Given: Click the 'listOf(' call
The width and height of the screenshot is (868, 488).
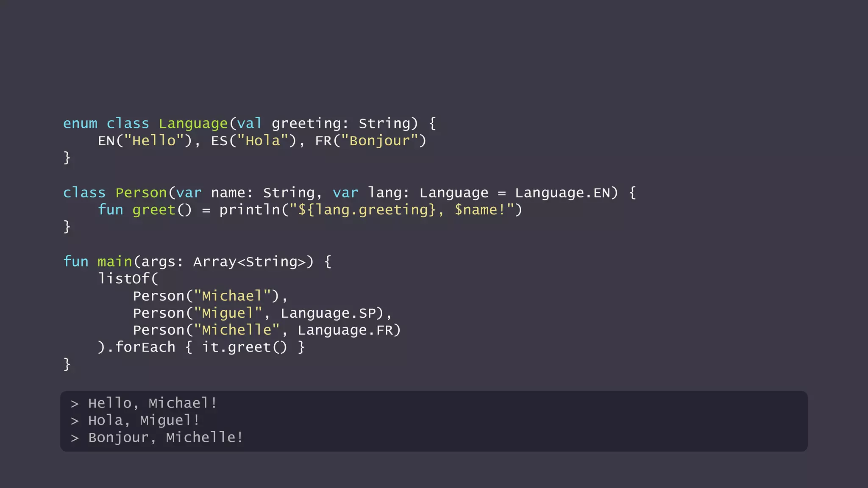Looking at the screenshot, I should (128, 278).
